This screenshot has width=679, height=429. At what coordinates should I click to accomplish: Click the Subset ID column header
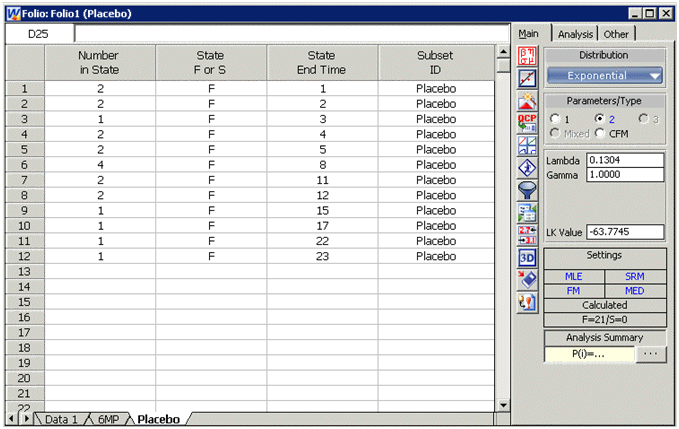[436, 62]
